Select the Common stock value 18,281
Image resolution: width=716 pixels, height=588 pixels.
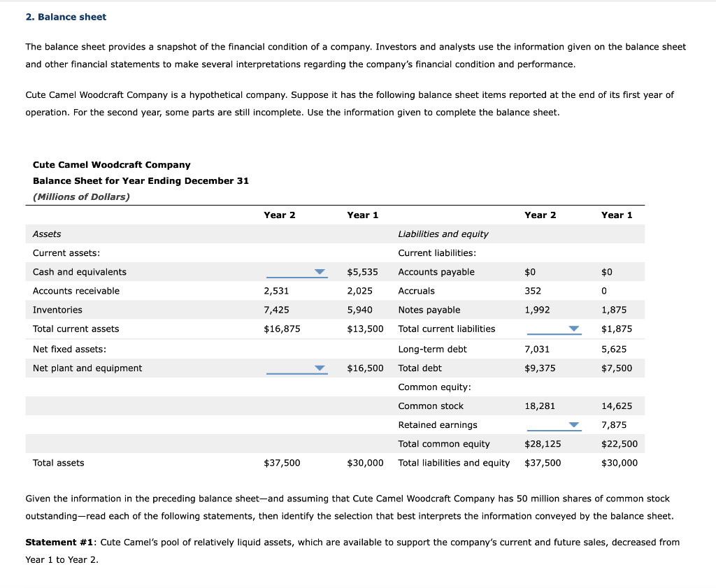541,406
